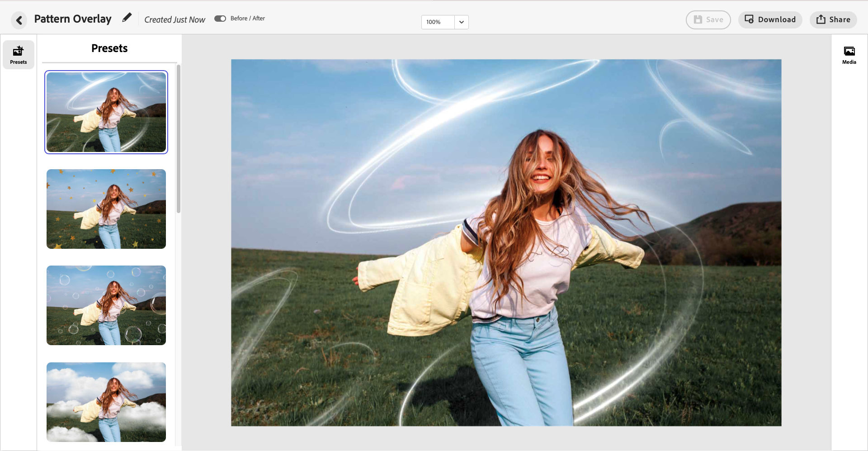
Task: Click the Save button
Action: pos(708,20)
